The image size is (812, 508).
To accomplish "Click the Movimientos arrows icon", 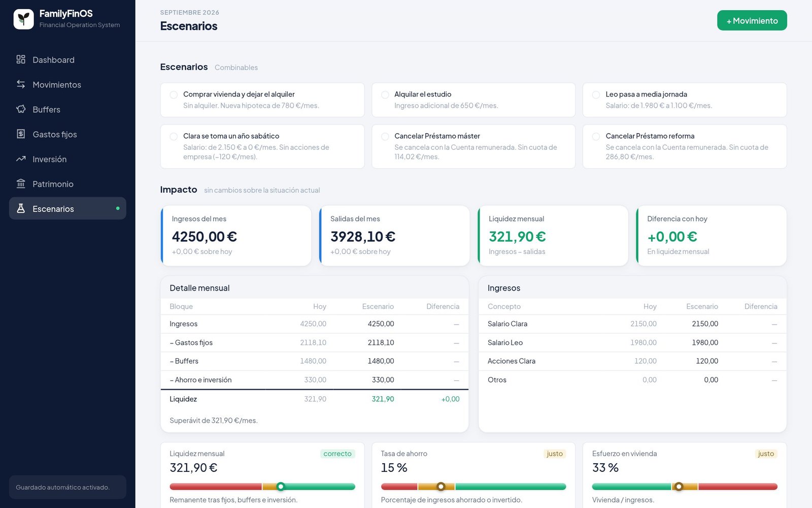I will pos(21,84).
